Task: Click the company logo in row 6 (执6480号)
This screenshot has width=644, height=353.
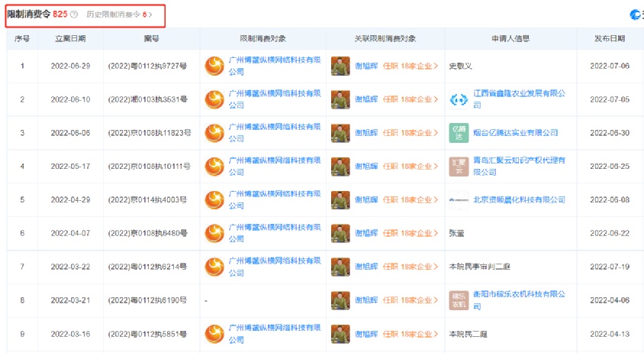Action: point(214,233)
